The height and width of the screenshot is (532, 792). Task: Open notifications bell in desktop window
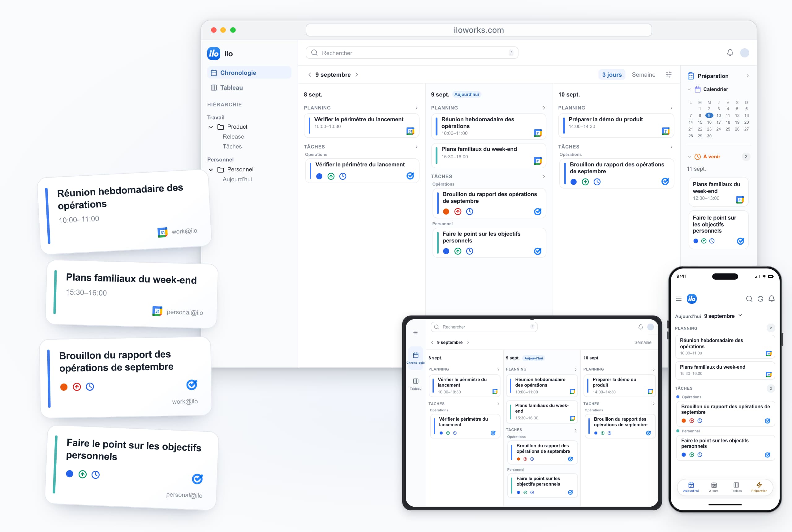730,53
